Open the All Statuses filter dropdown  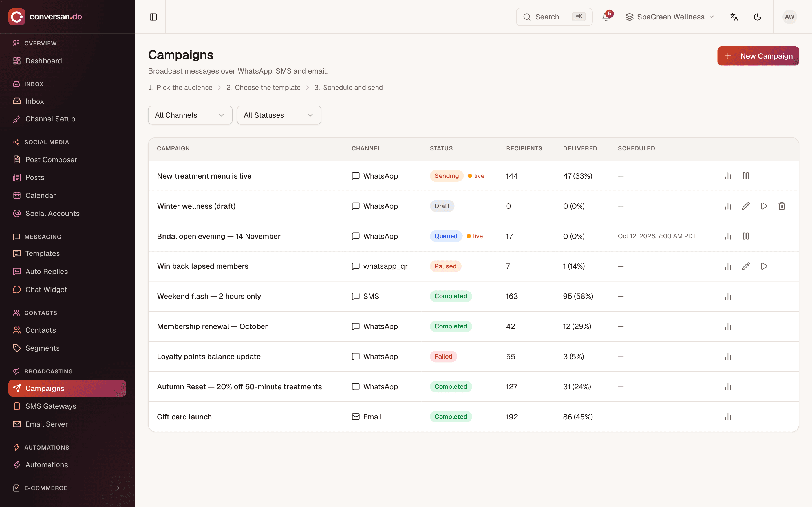(279, 115)
